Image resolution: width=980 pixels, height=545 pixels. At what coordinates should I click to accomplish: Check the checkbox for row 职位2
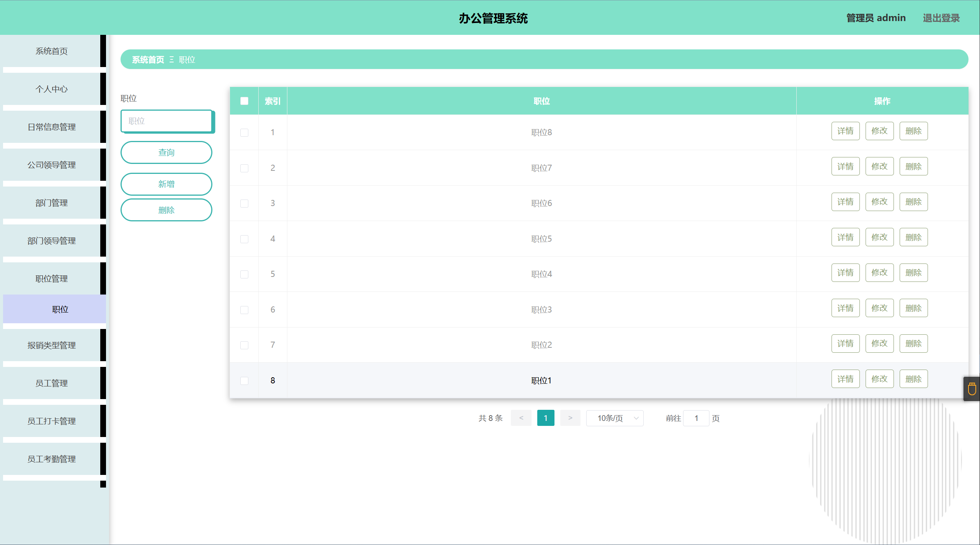click(x=244, y=345)
